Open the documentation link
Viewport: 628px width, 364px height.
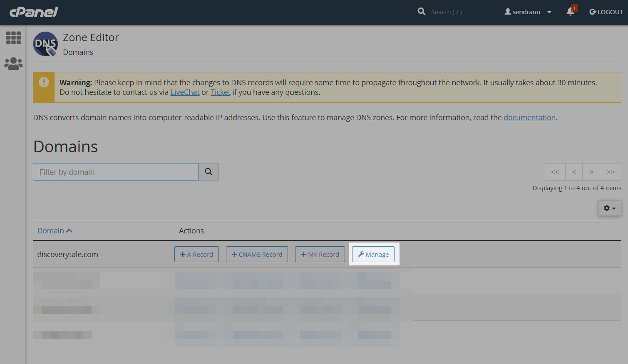(529, 118)
